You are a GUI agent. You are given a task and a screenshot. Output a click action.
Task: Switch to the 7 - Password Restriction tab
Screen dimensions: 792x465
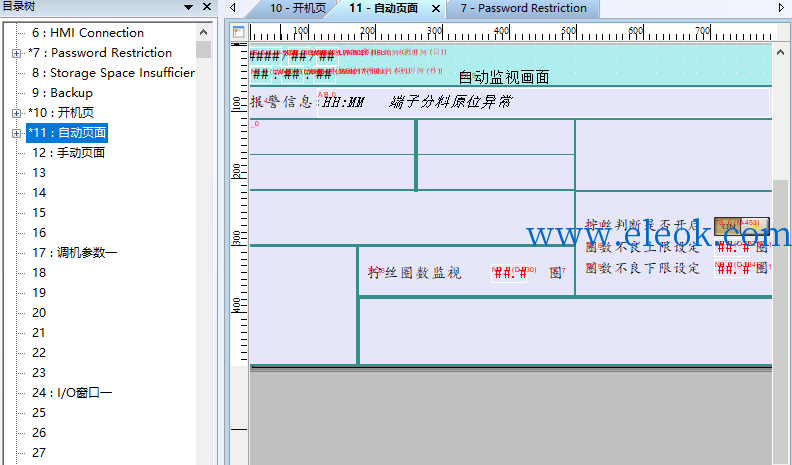[523, 9]
